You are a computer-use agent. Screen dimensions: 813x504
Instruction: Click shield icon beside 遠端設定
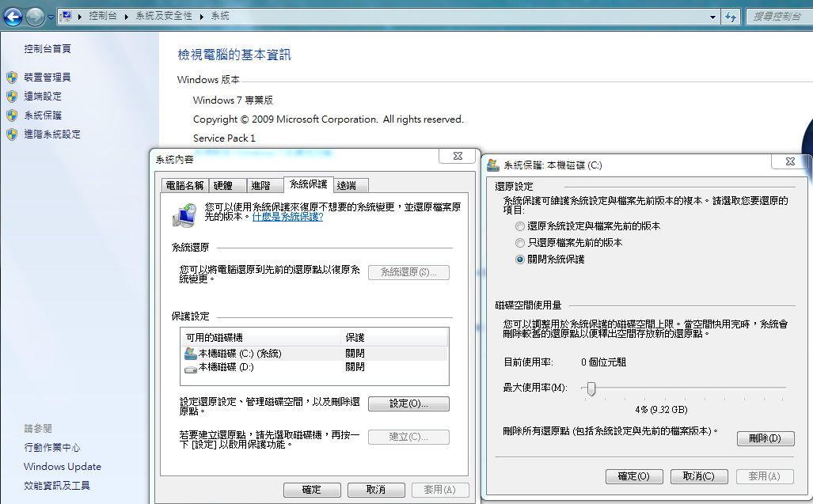(12, 97)
